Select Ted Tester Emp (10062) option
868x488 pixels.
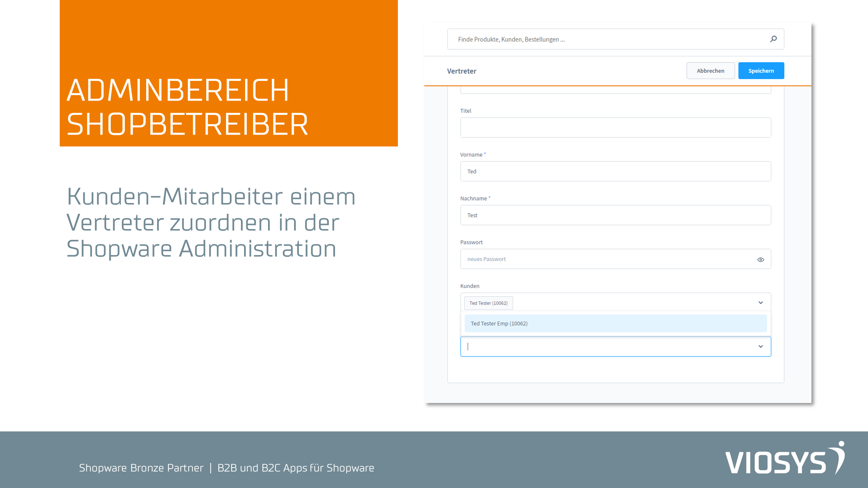coord(616,323)
